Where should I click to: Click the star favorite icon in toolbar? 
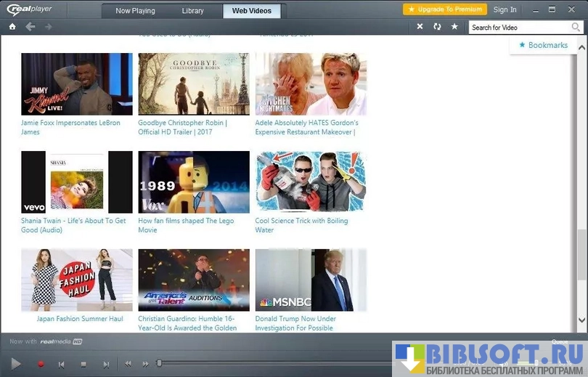pos(454,27)
